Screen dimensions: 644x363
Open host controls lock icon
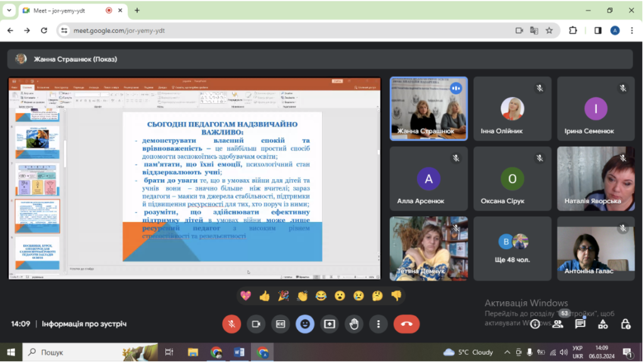click(x=625, y=324)
